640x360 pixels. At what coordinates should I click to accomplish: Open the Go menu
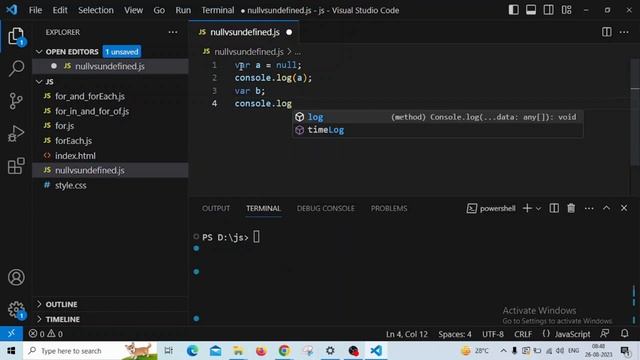coord(159,10)
